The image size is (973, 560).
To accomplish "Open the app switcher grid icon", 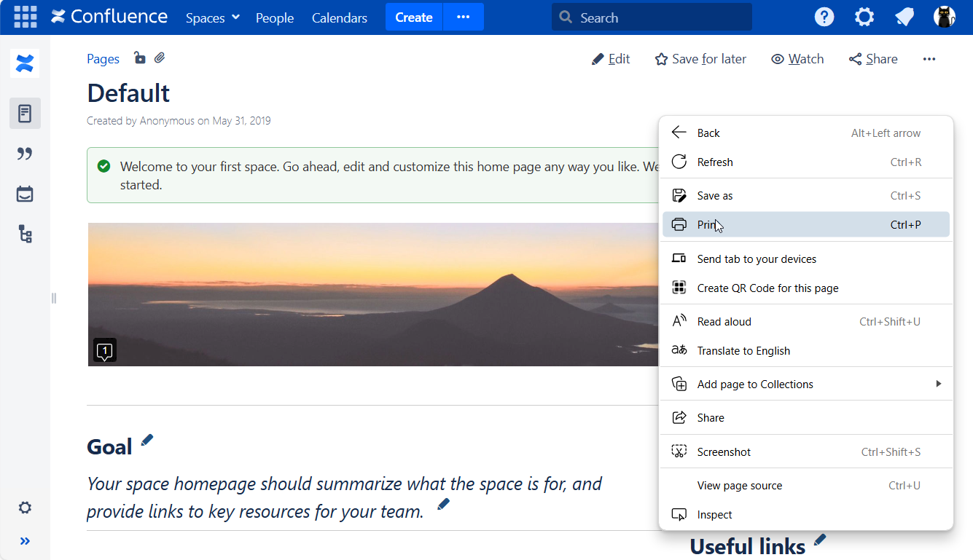I will [26, 17].
